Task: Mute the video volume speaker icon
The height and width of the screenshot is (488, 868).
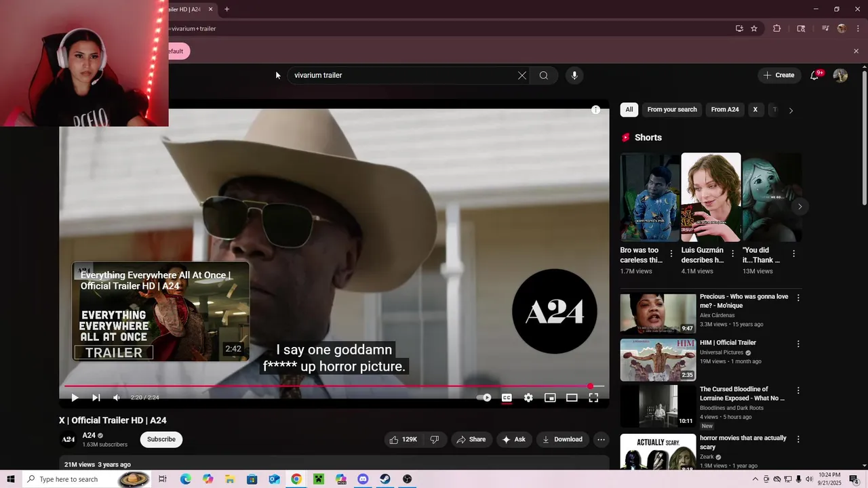Action: [x=117, y=398]
